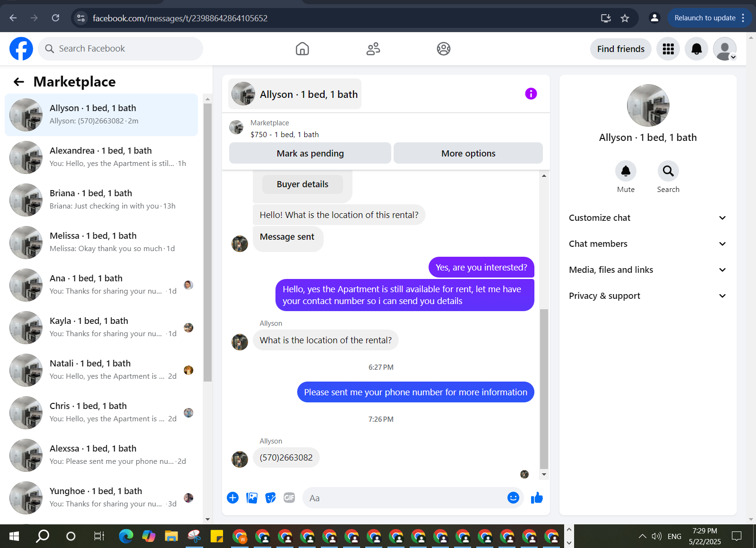The image size is (756, 548).
Task: Open conversation information purple icon
Action: [x=531, y=94]
